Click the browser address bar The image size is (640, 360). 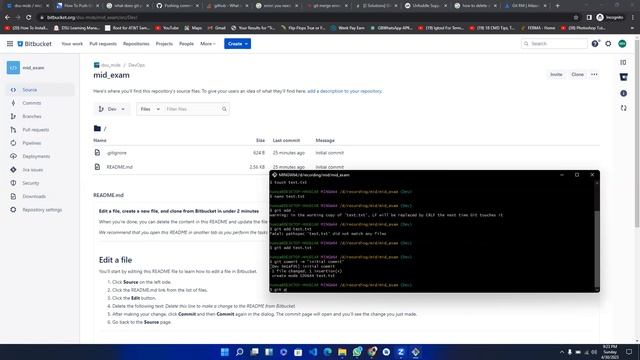(306, 18)
